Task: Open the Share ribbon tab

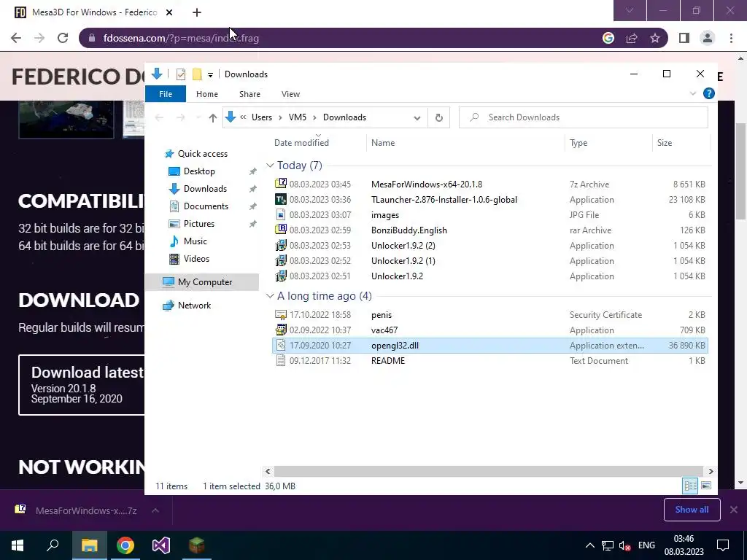Action: coord(249,94)
